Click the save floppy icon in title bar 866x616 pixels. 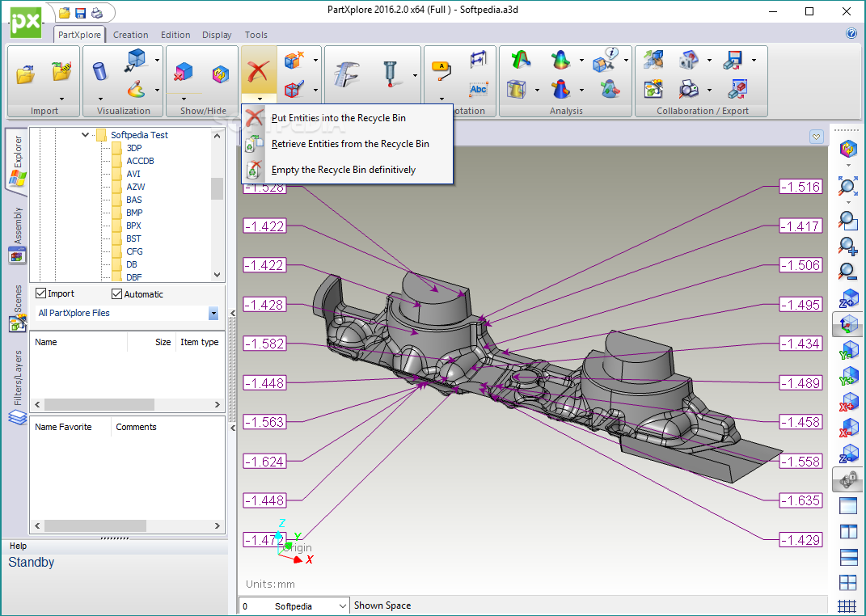point(81,13)
